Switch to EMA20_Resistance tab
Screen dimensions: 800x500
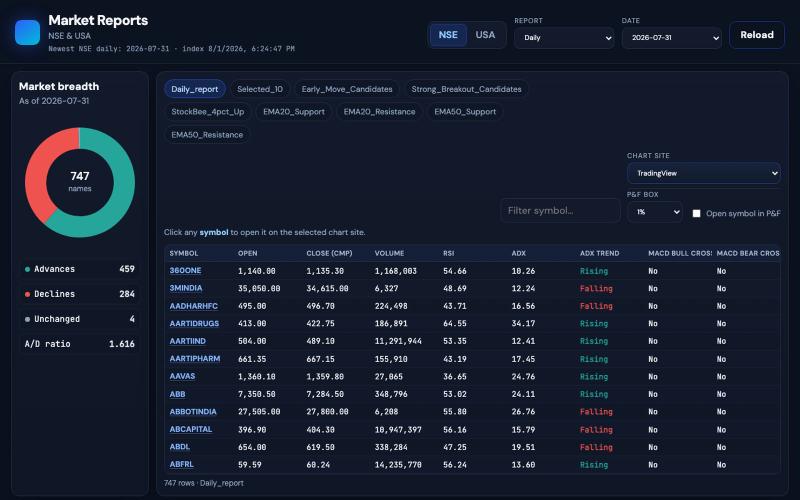pos(380,112)
